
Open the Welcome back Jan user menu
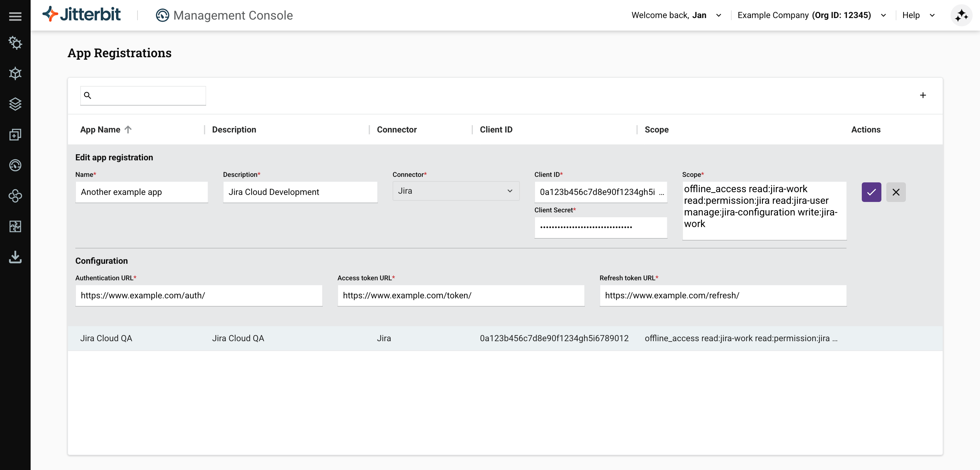[676, 15]
